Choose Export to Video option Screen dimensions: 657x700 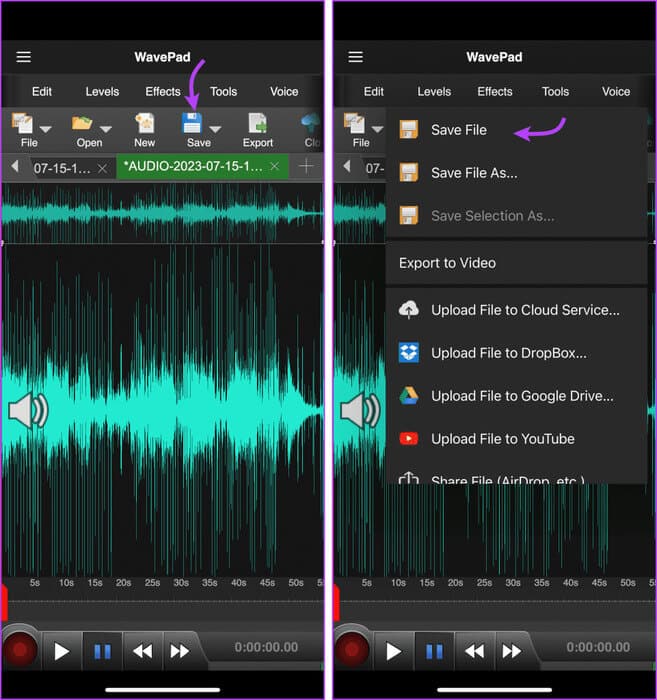pyautogui.click(x=516, y=263)
